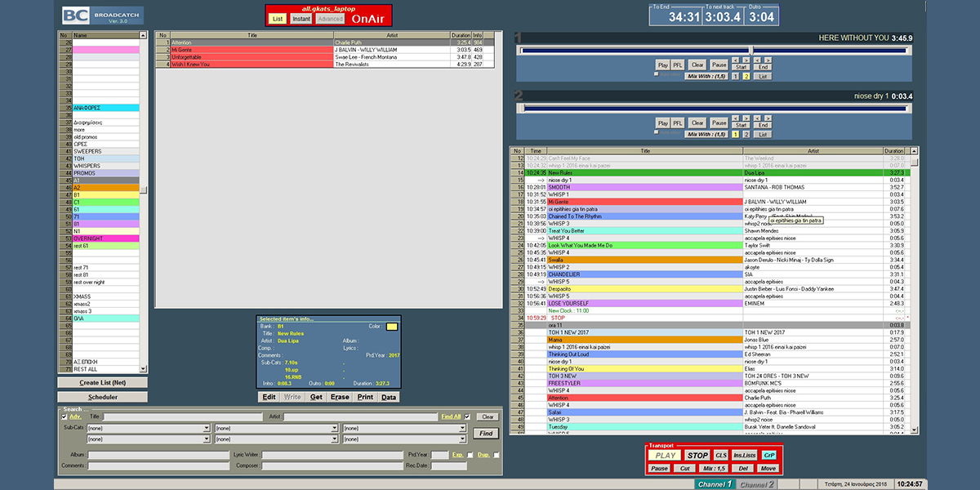Click the CLS icon in the Transport panel

coord(720,455)
